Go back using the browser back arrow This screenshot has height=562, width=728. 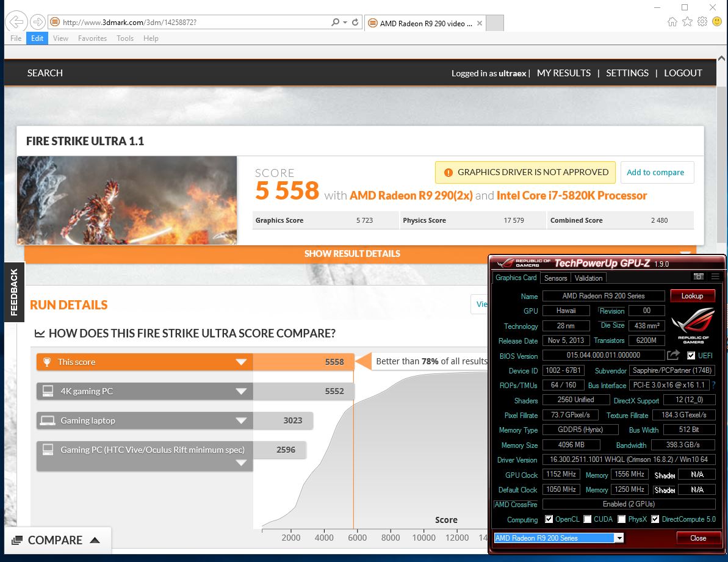point(16,21)
